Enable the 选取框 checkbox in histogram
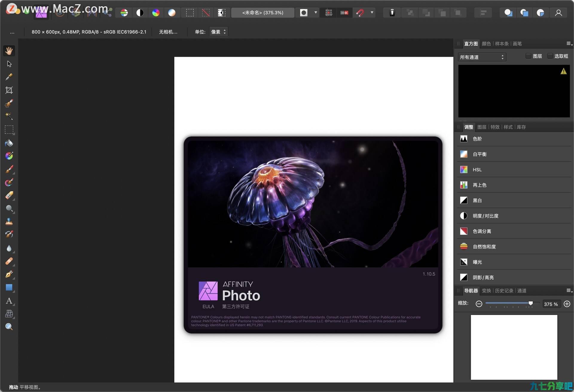The width and height of the screenshot is (574, 392). pyautogui.click(x=550, y=56)
